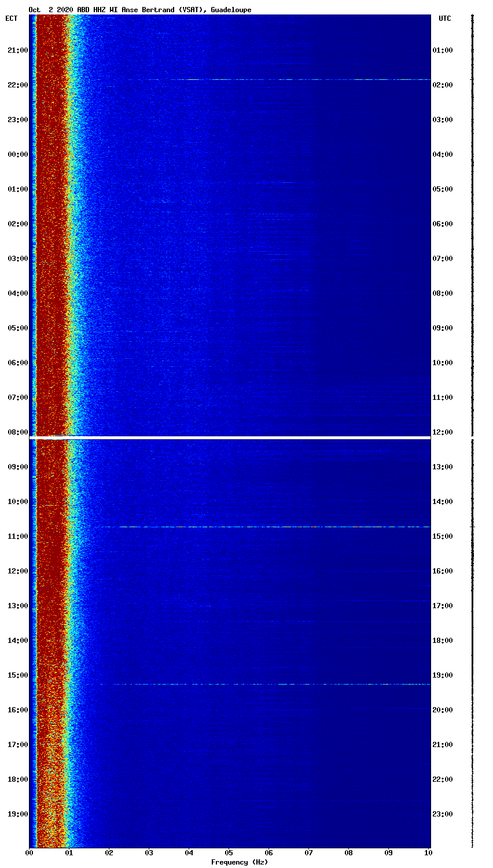This screenshot has height=868, width=493.
Task: Select the 03:00 ECT time label
Action: (17, 259)
